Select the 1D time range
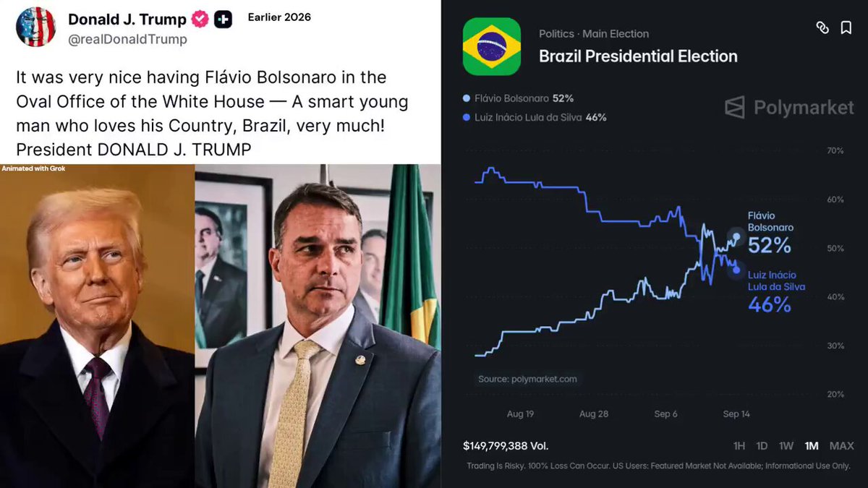Viewport: 868px width, 488px height. (x=762, y=446)
